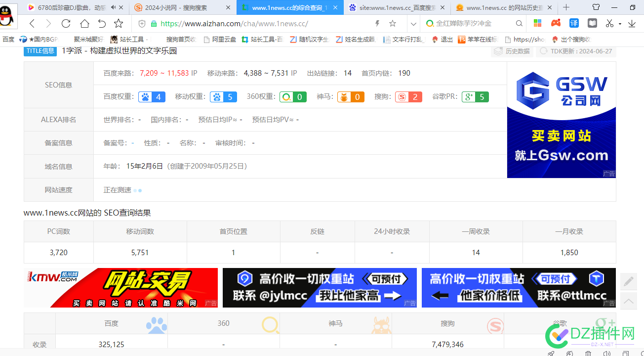This screenshot has width=644, height=356.
Task: Expand the scissors tool dropdown arrow
Action: (619, 24)
